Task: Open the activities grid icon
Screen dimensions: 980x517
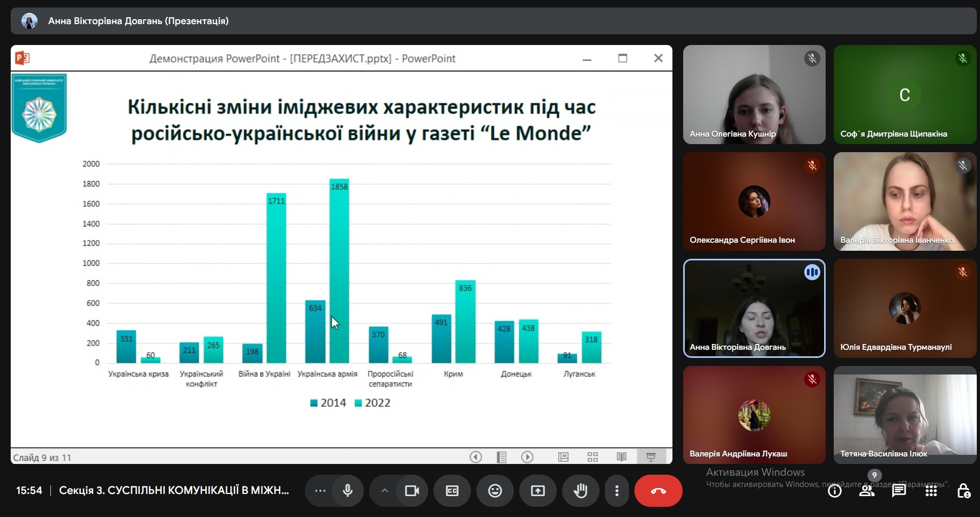Action: [x=931, y=491]
